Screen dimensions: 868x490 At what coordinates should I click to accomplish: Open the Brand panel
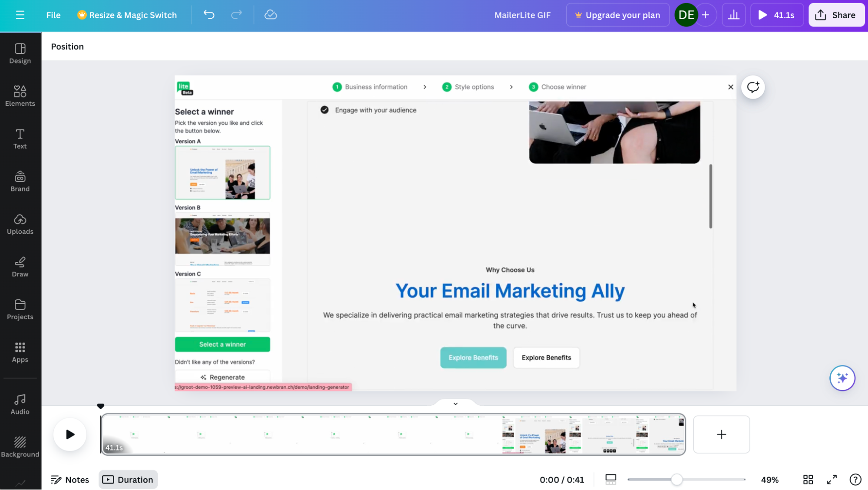tap(20, 182)
